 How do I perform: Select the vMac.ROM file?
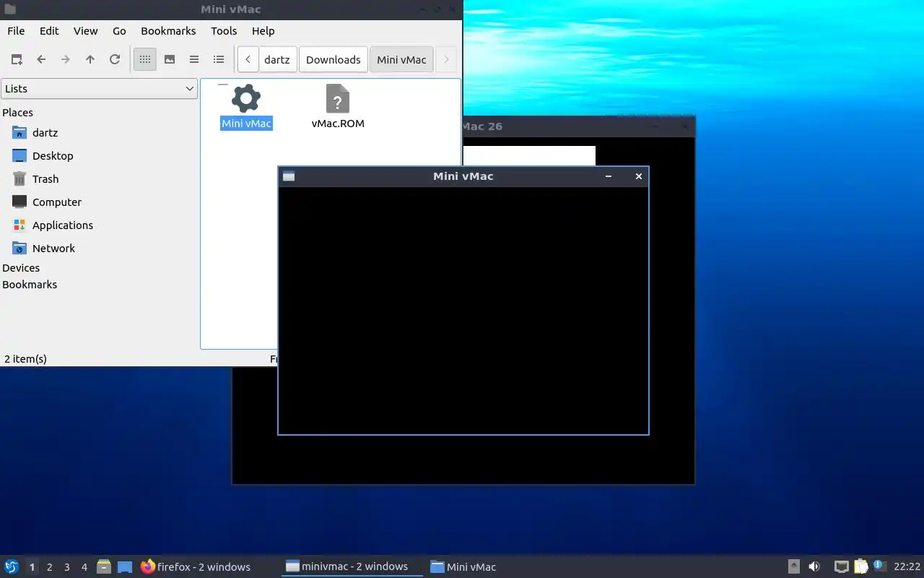(338, 107)
